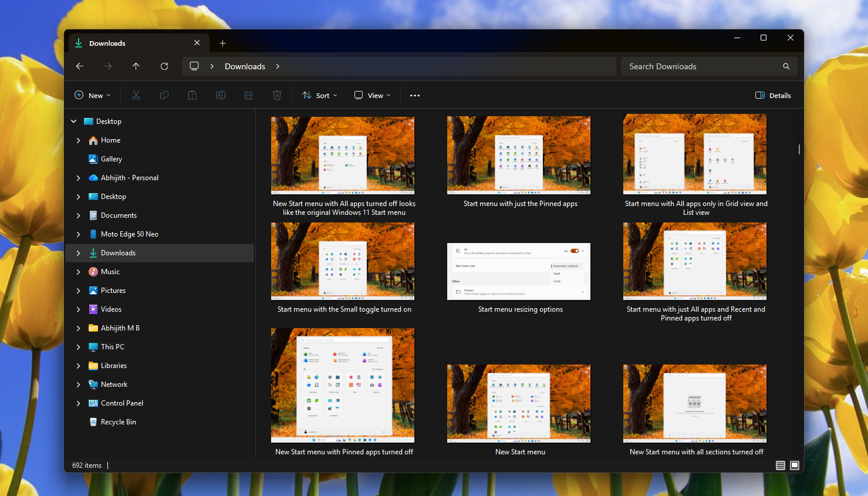Open the New dropdown menu

tap(93, 95)
